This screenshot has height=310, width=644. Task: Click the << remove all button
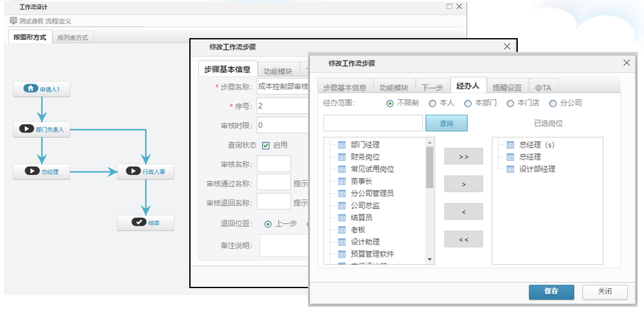pyautogui.click(x=463, y=239)
